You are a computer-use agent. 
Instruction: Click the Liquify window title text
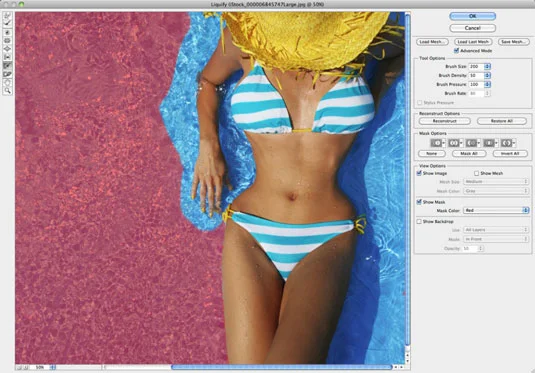(x=267, y=4)
